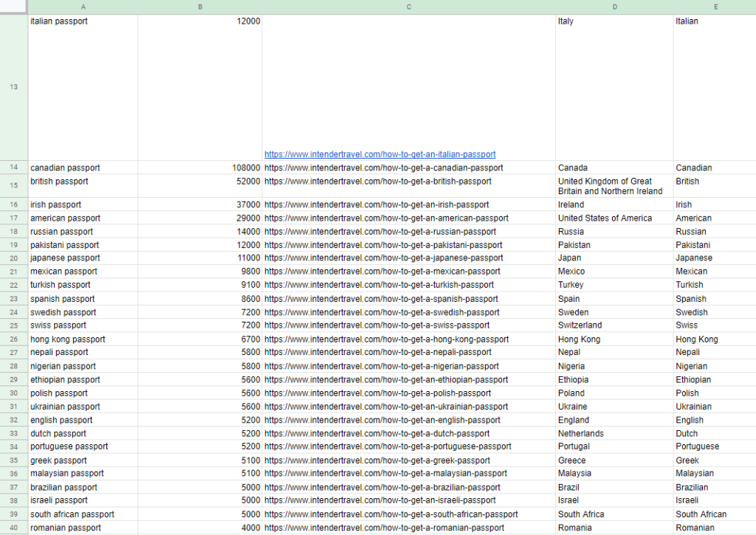The image size is (756, 535).
Task: Select the 'Malaysian' nationality cell
Action: click(x=715, y=473)
